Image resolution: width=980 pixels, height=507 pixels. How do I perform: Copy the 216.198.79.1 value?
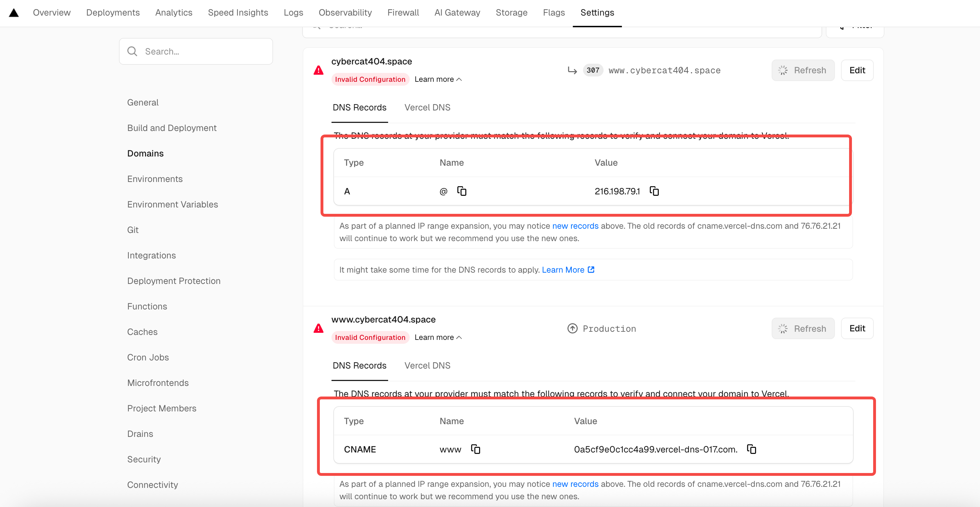654,191
